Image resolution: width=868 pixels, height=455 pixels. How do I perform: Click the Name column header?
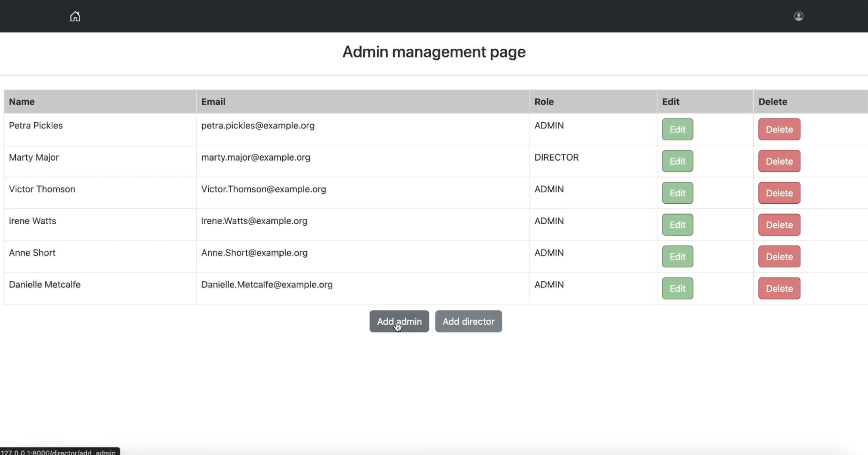click(22, 102)
